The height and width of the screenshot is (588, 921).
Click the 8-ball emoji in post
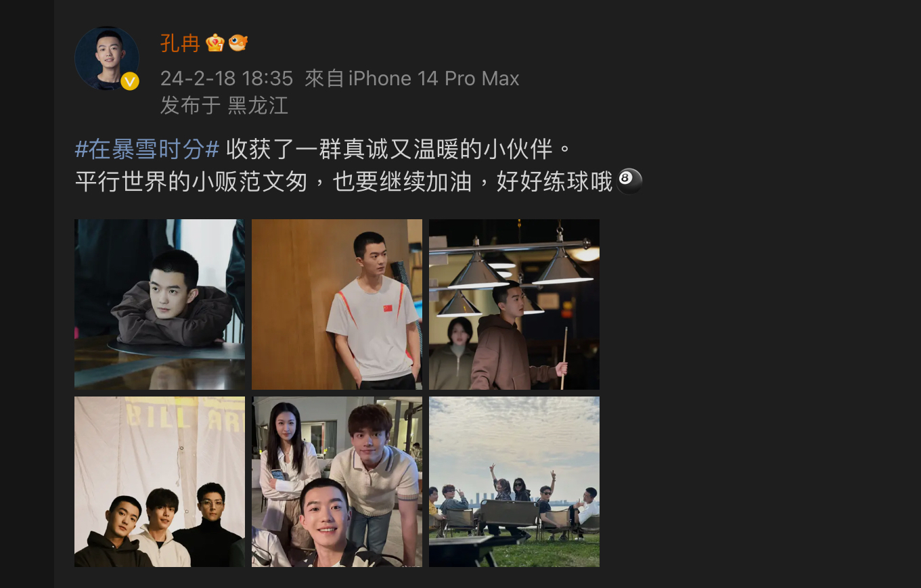pos(629,181)
